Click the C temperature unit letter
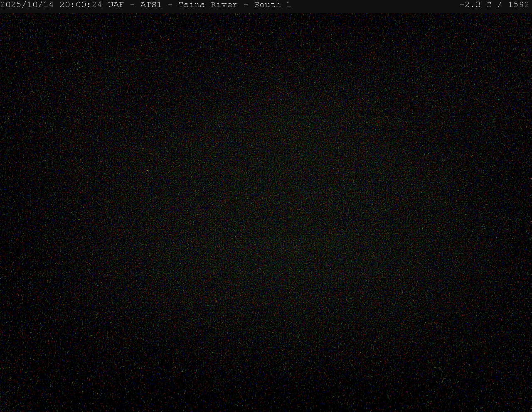Screen dimensions: 532x412 pos(489,5)
